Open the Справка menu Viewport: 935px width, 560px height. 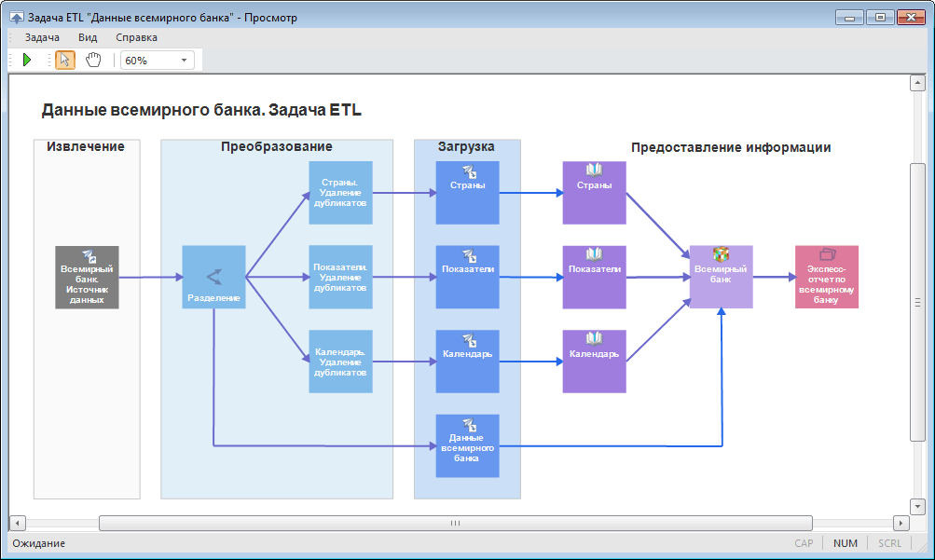click(x=136, y=37)
